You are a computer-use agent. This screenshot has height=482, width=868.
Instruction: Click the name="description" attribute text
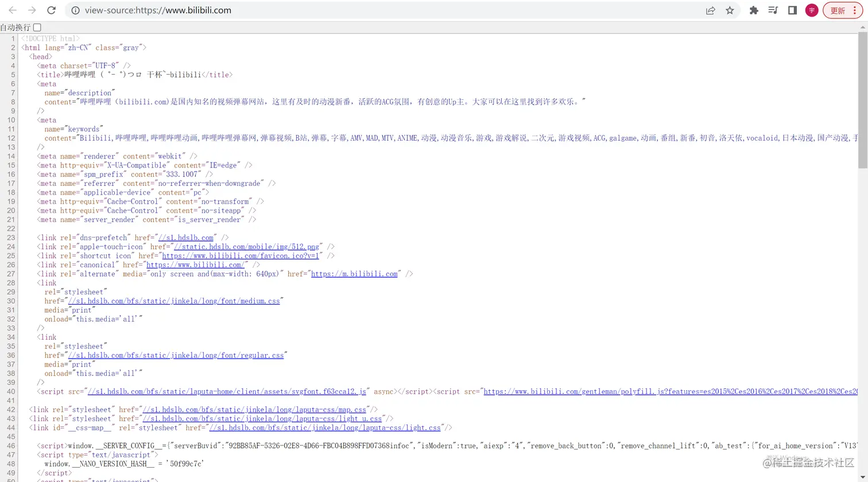[80, 93]
